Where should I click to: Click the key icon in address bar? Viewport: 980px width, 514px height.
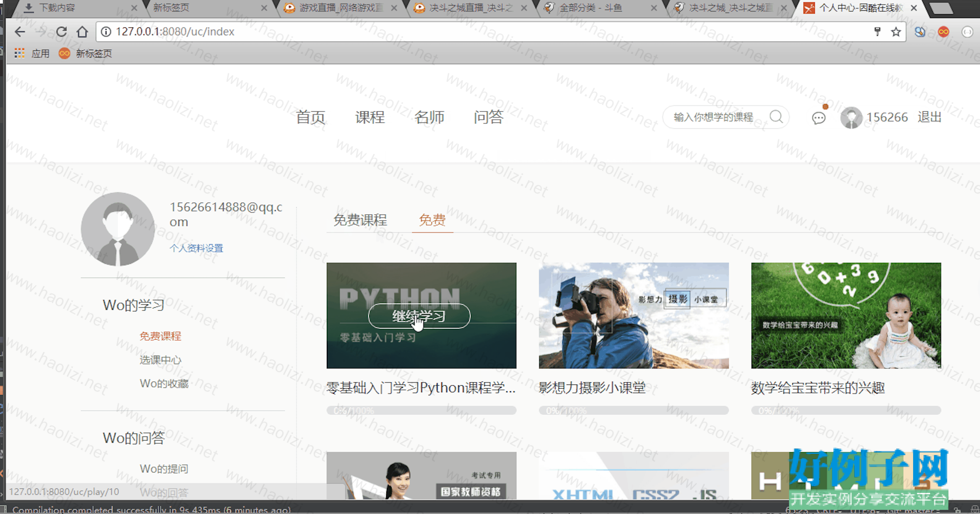coord(877,32)
